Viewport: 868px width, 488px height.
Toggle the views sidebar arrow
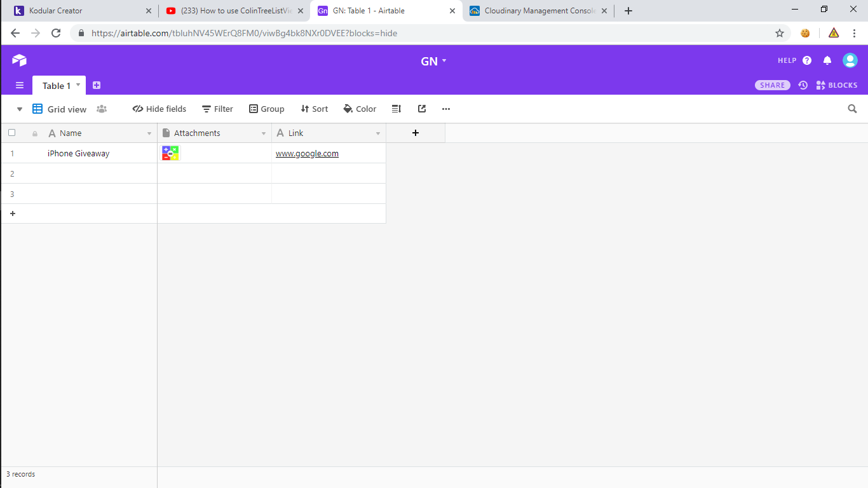click(20, 109)
